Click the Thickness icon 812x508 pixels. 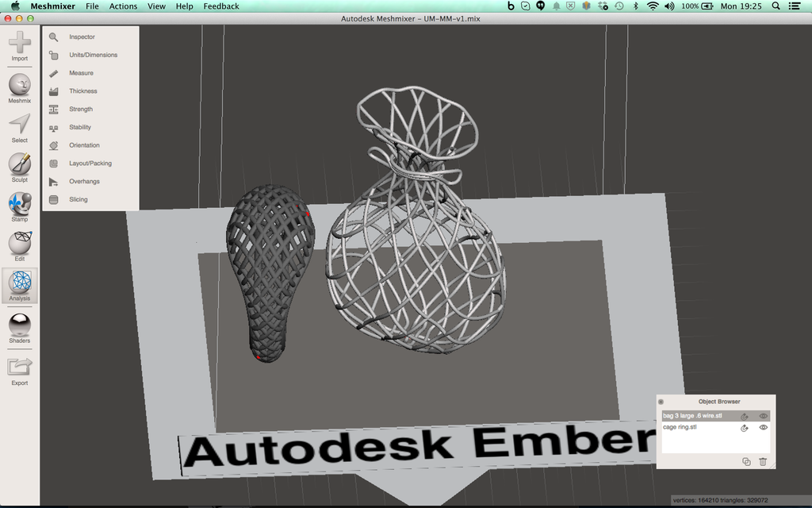[53, 91]
